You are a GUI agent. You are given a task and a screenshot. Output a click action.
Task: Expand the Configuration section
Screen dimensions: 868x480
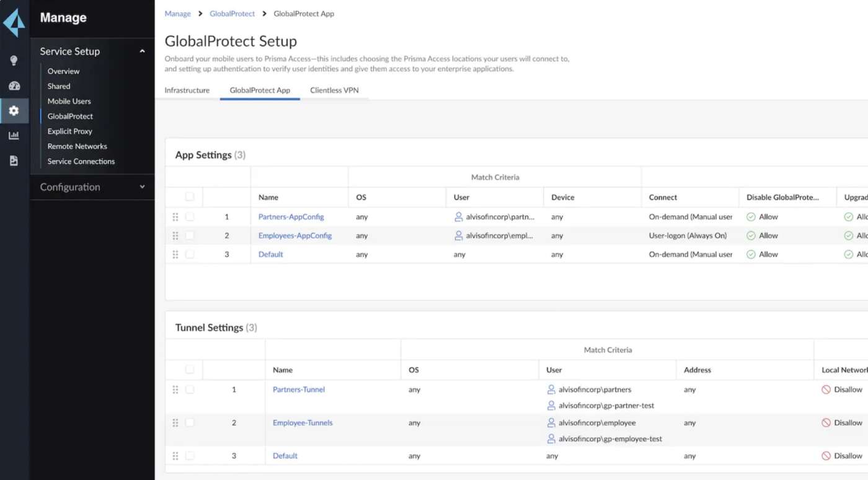142,187
